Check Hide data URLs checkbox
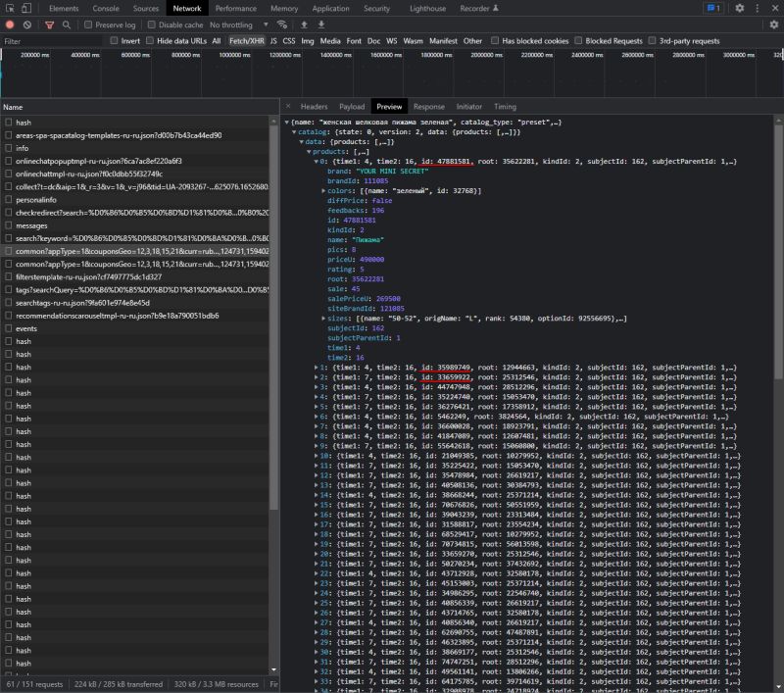Screen dimensions: 784x693 coord(150,40)
